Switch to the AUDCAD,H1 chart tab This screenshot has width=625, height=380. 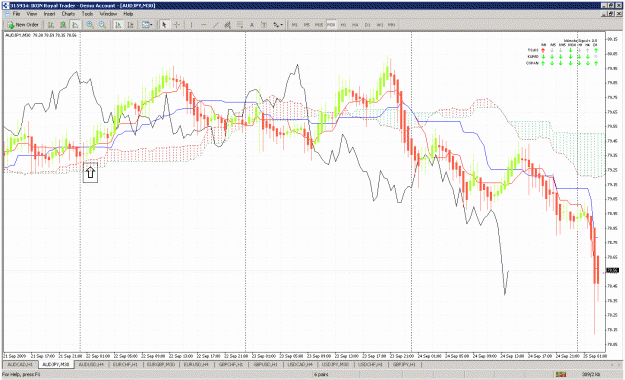pyautogui.click(x=20, y=364)
